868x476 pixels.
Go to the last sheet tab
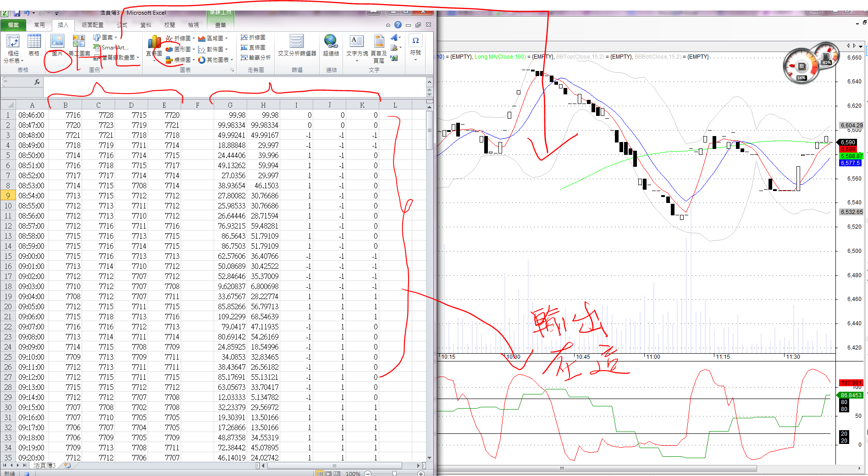25,465
